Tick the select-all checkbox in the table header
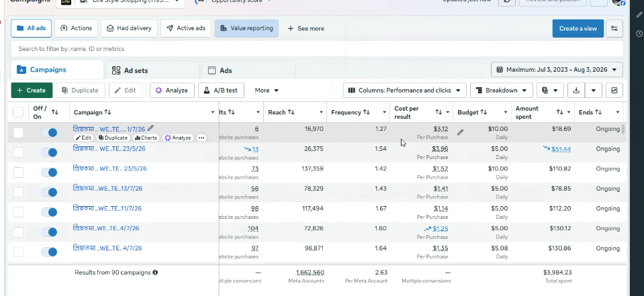Viewport: 644px width, 296px height. 18,112
